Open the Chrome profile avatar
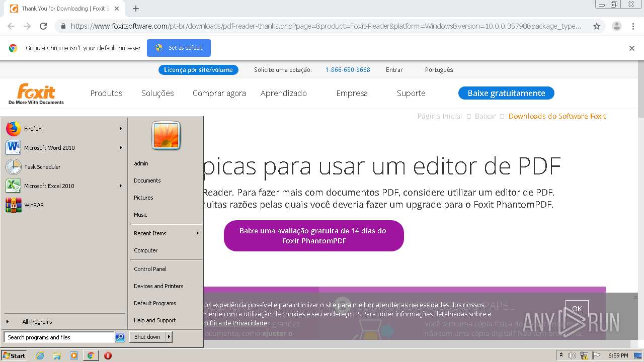 [x=617, y=26]
